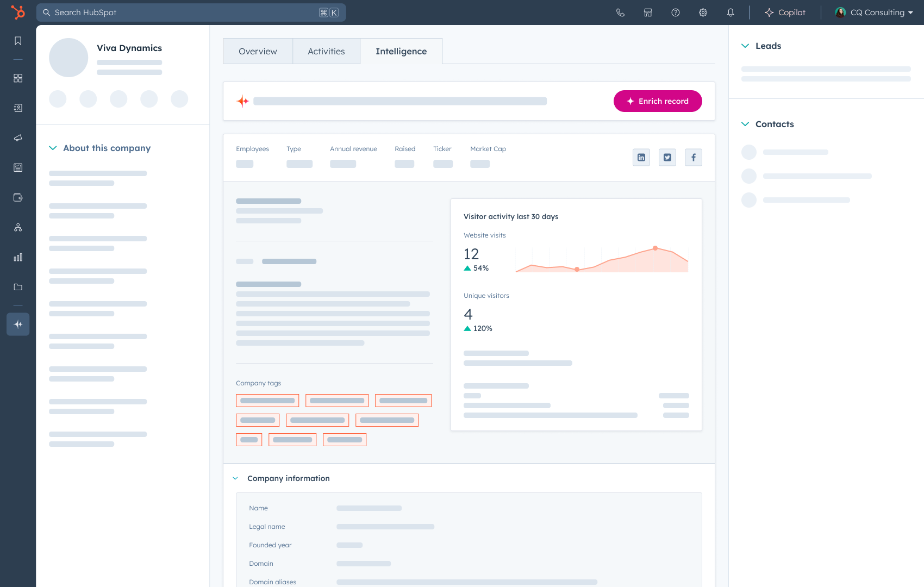Click the Enrich record button
The image size is (924, 587).
(x=658, y=101)
